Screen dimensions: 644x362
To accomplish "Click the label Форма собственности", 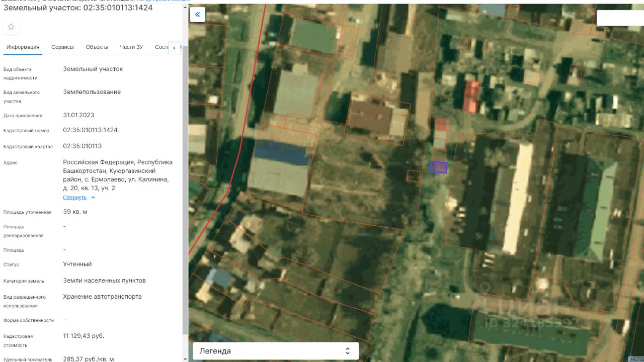I will (x=29, y=320).
